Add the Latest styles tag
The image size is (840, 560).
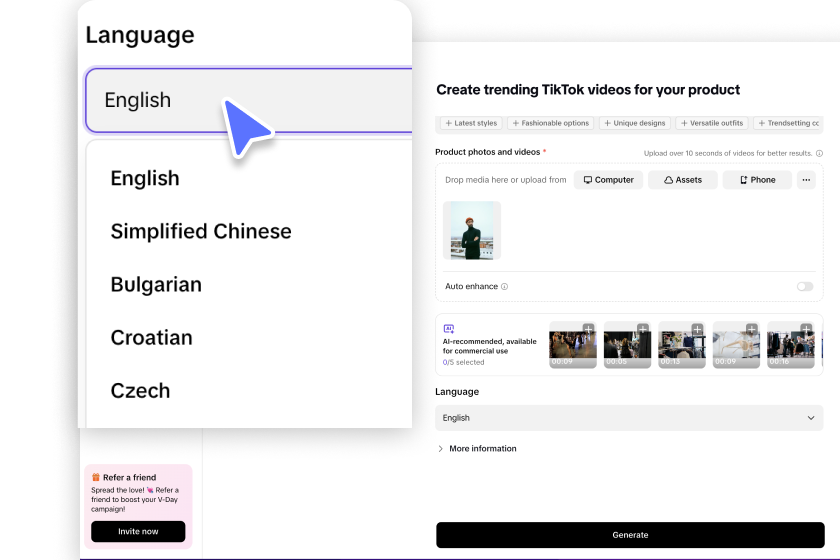coord(471,123)
